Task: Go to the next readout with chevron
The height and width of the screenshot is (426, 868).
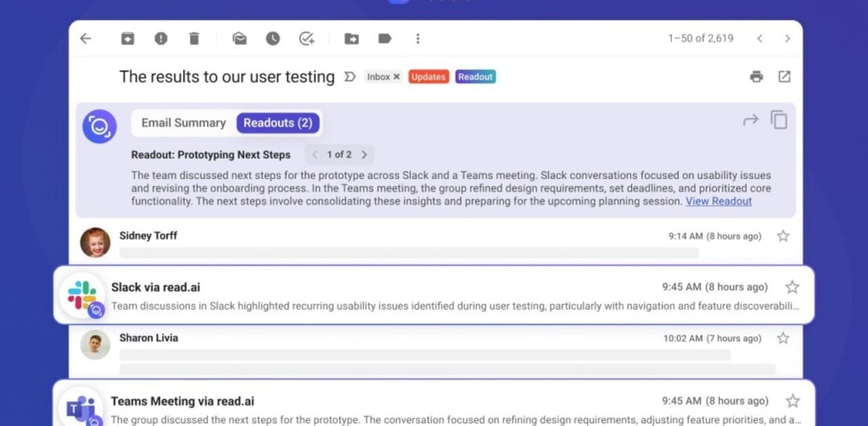Action: tap(364, 155)
